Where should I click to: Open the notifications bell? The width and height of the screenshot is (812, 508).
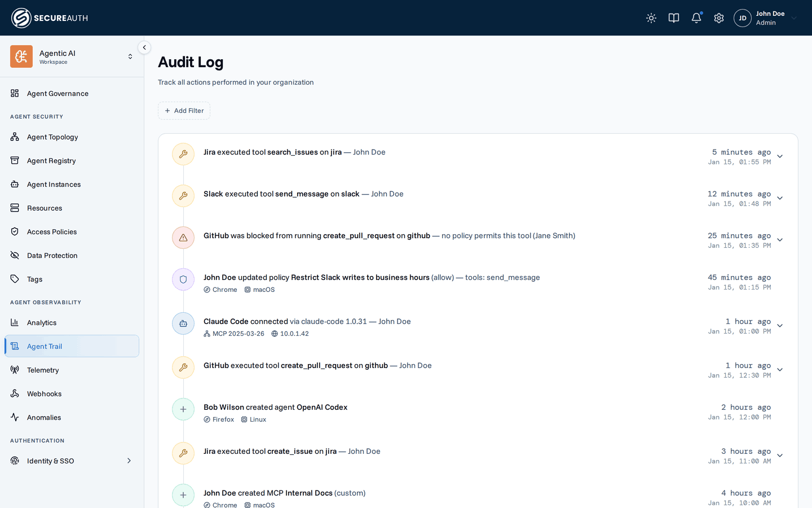(696, 18)
